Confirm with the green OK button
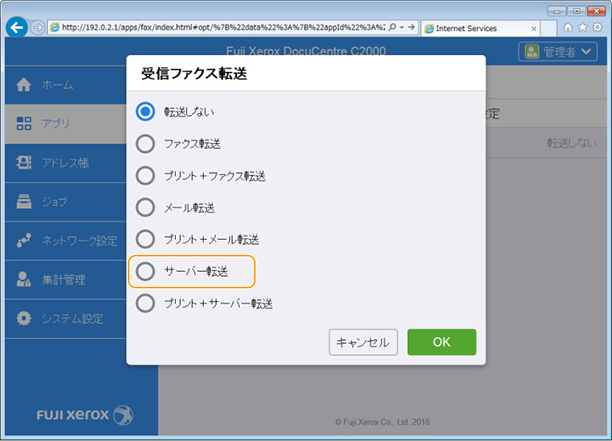 (441, 342)
